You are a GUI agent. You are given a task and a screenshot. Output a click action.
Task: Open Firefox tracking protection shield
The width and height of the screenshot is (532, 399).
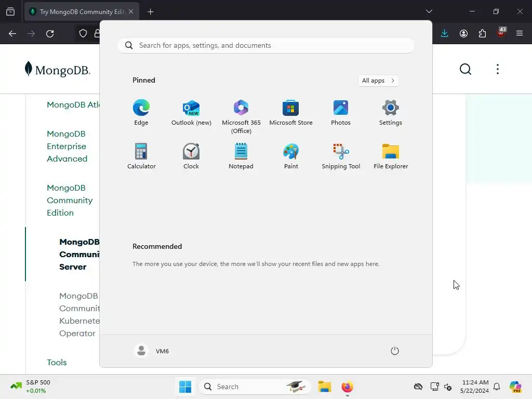pyautogui.click(x=83, y=33)
